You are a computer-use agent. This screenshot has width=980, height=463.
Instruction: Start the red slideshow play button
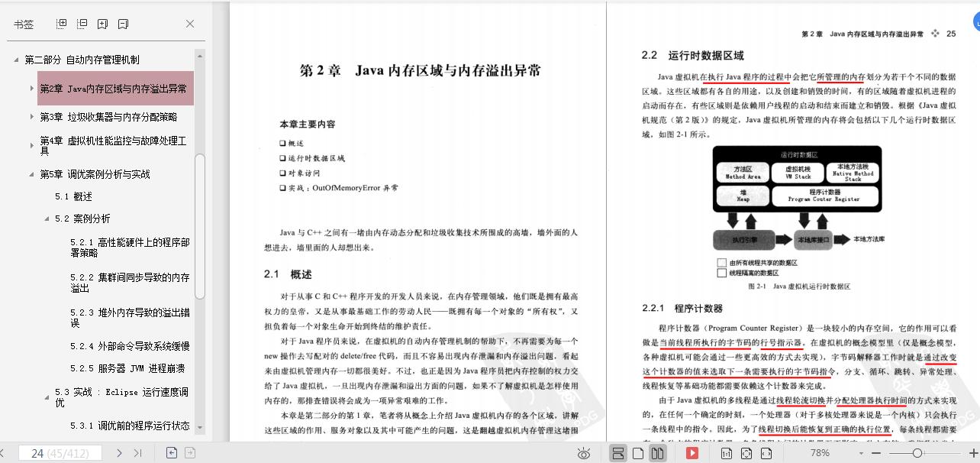692,453
